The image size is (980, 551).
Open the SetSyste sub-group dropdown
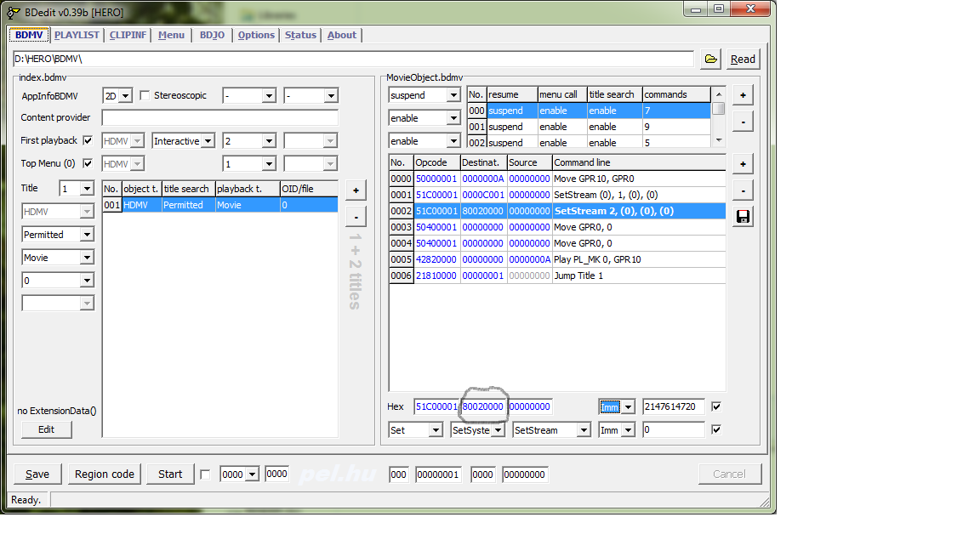pyautogui.click(x=499, y=429)
